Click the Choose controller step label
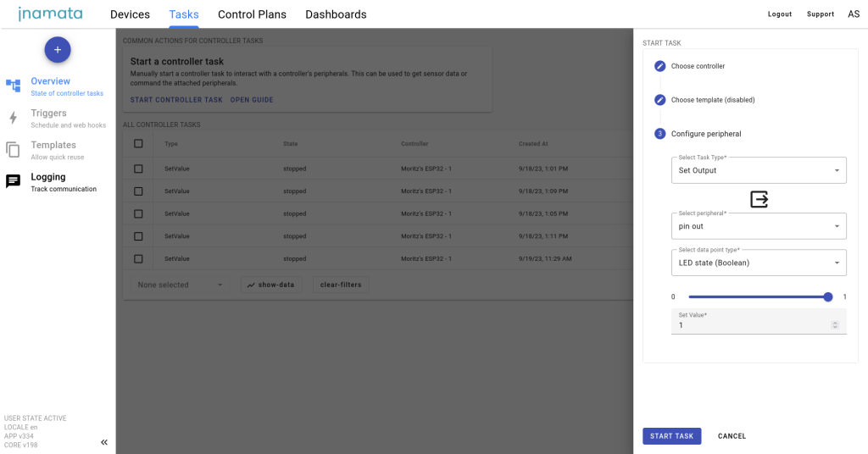Screen dimensions: 868x454 pyautogui.click(x=698, y=66)
